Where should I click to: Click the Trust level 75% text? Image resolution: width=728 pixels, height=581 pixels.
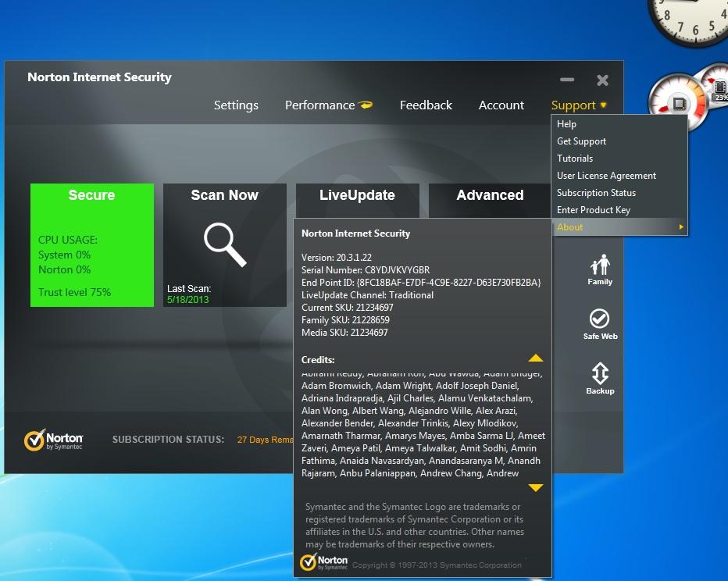(x=74, y=292)
